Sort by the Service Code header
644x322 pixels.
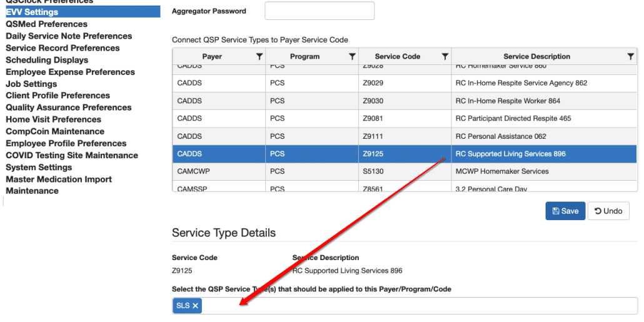click(x=398, y=57)
